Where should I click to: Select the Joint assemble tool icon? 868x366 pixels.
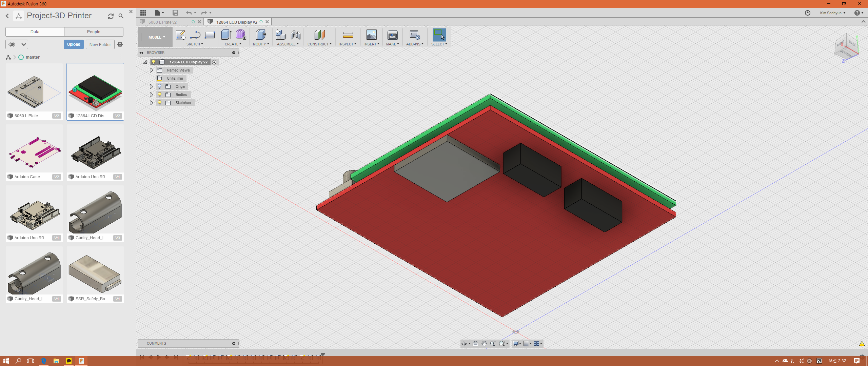point(295,35)
